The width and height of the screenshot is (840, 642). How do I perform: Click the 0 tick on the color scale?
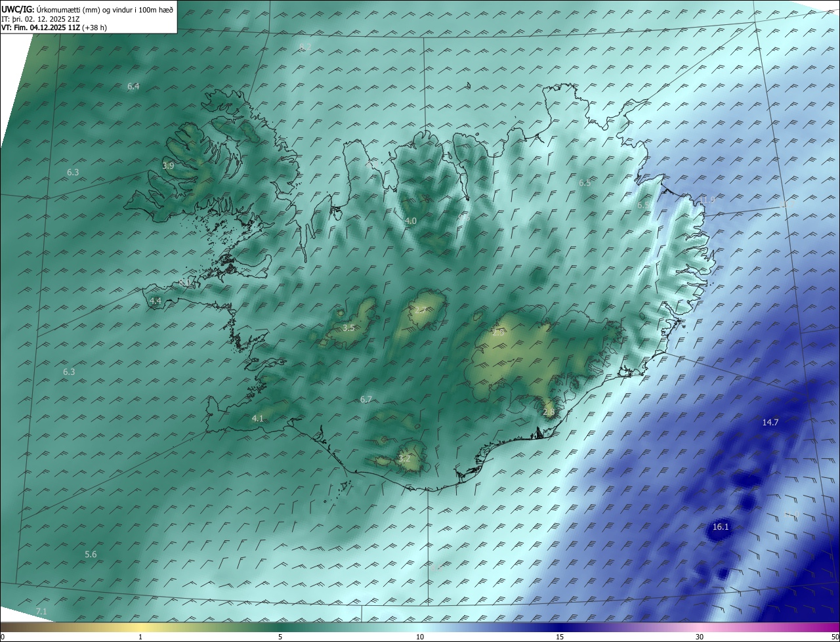3,637
